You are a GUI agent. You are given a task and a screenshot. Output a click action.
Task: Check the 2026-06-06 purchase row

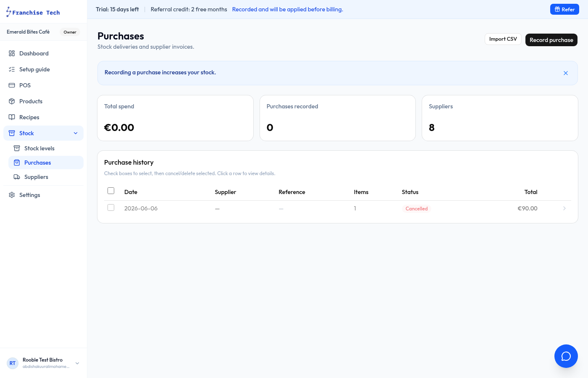tap(111, 207)
